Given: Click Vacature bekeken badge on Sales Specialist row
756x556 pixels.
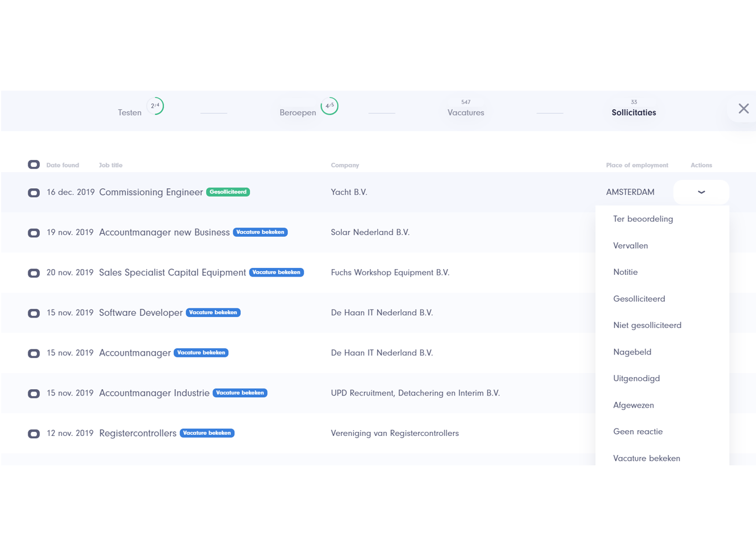Looking at the screenshot, I should (277, 272).
